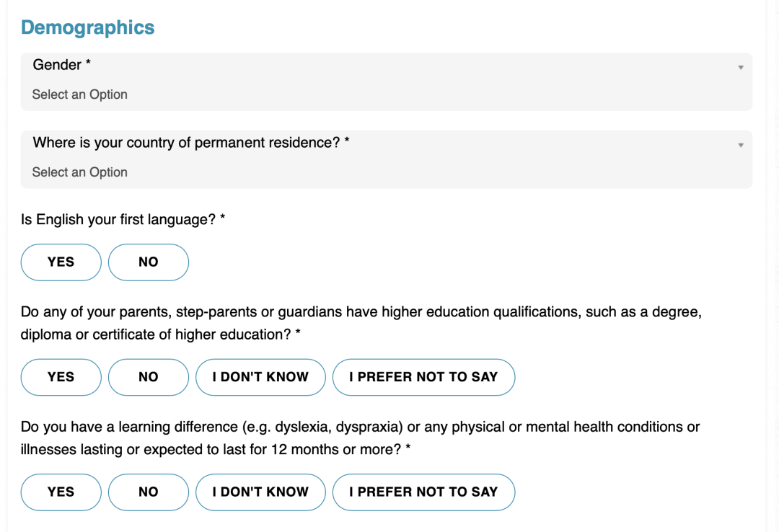Open the Gender dropdown arrow
779x532 pixels.
click(740, 67)
